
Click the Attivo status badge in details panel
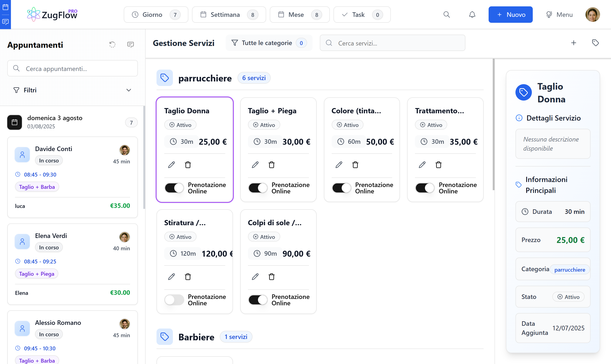568,297
